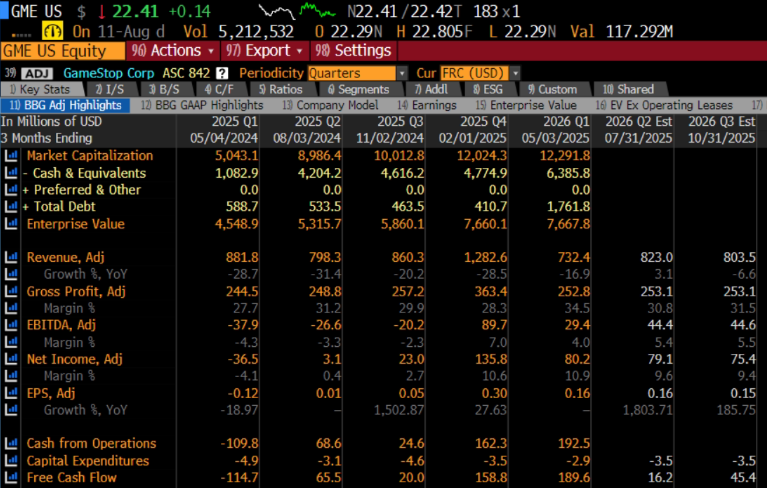Click the GameStop Corp company name

[x=109, y=73]
